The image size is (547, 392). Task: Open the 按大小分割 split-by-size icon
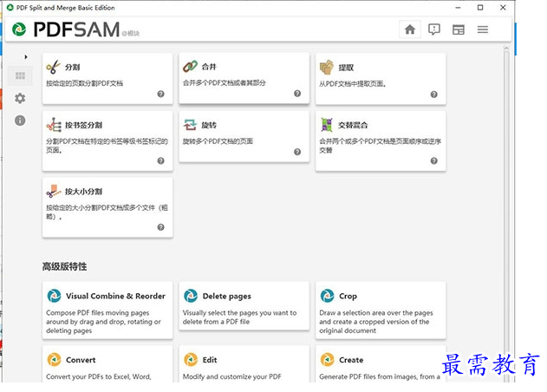54,192
